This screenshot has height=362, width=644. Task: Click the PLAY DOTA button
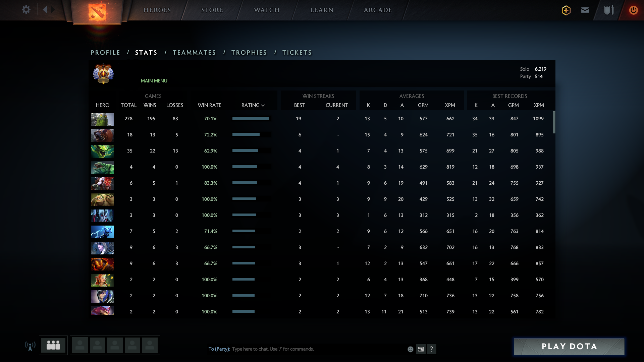pyautogui.click(x=569, y=347)
